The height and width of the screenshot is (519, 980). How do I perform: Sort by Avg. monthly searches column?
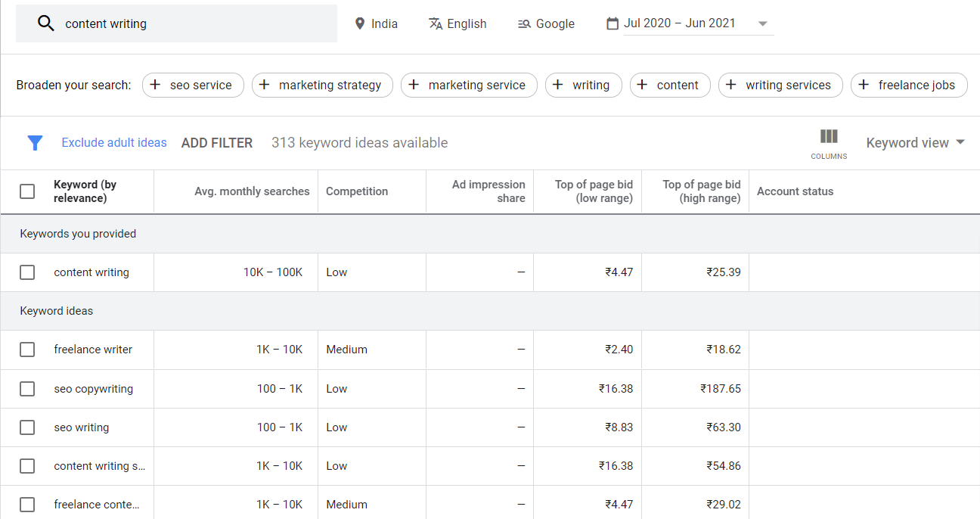click(x=252, y=191)
